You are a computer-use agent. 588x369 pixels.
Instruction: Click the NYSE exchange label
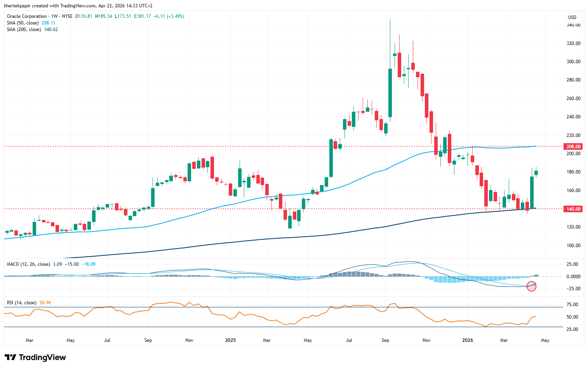(67, 16)
